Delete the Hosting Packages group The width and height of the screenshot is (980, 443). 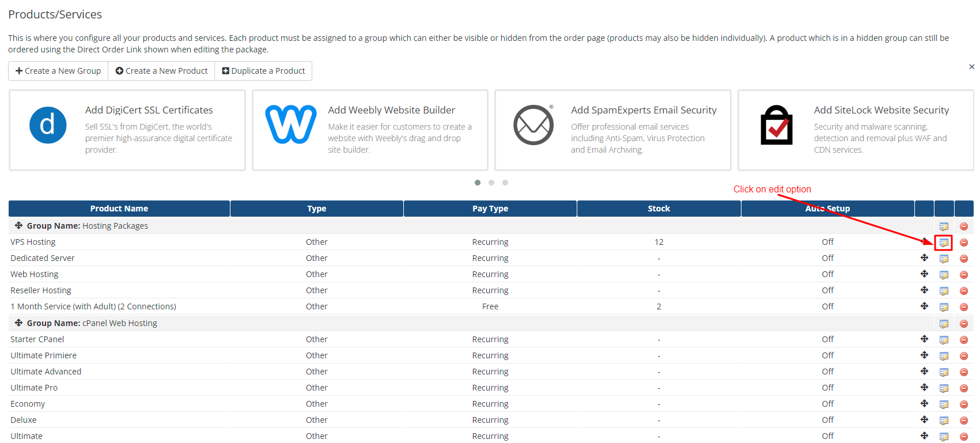[963, 226]
